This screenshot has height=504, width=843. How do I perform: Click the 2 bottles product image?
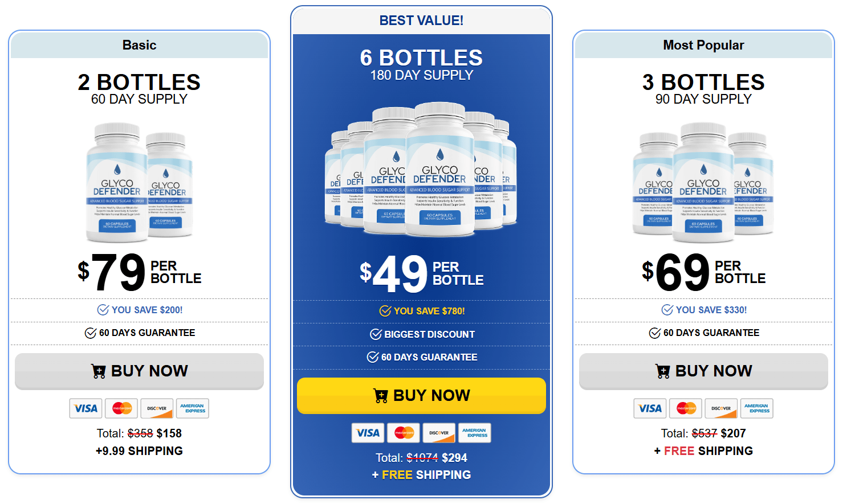pyautogui.click(x=140, y=182)
